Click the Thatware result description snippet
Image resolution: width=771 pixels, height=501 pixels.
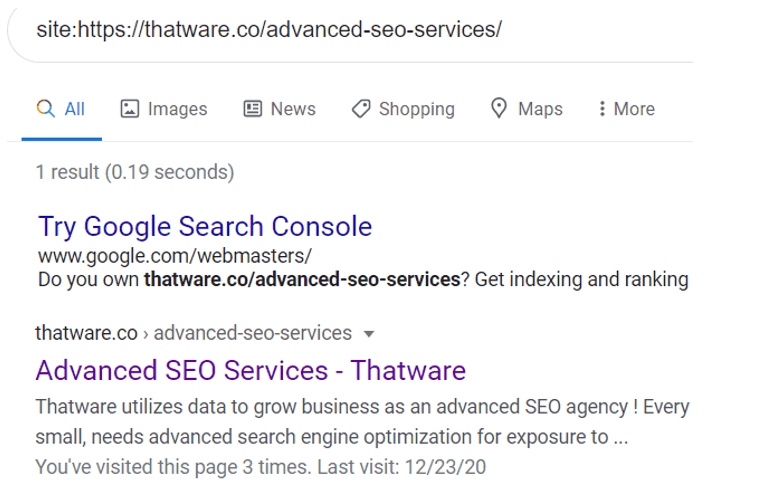tap(361, 423)
